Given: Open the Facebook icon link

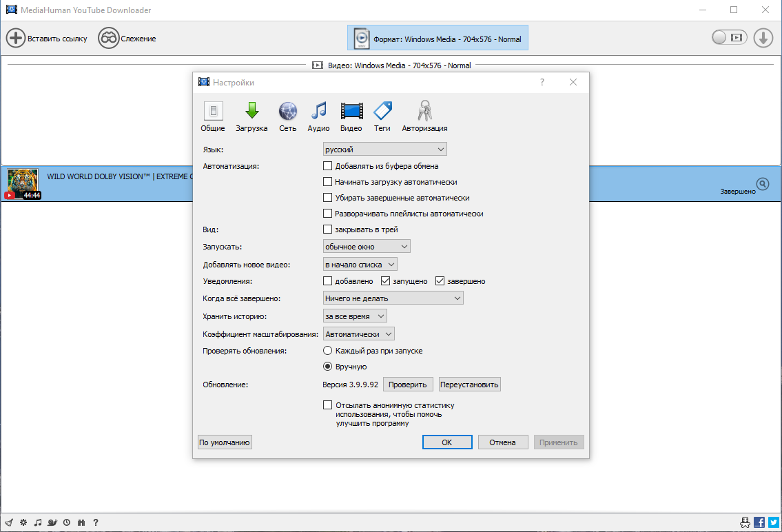Looking at the screenshot, I should point(759,522).
